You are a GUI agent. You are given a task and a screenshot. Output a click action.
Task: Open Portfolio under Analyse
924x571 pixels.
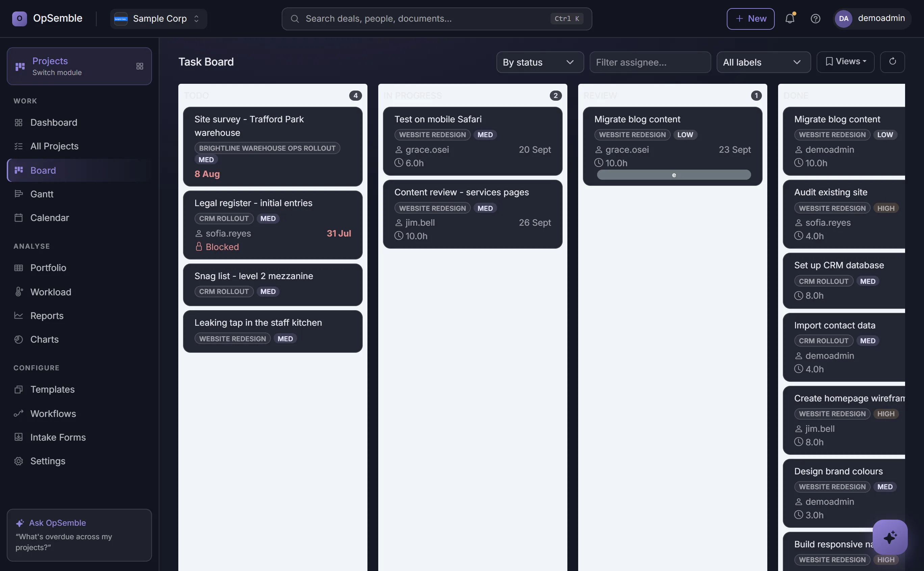79,268
